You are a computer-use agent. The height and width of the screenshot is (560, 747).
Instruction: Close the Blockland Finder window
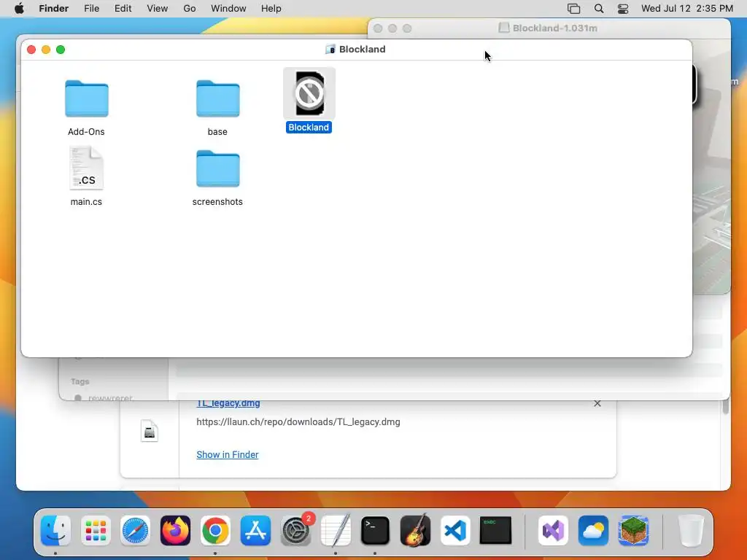pos(31,50)
